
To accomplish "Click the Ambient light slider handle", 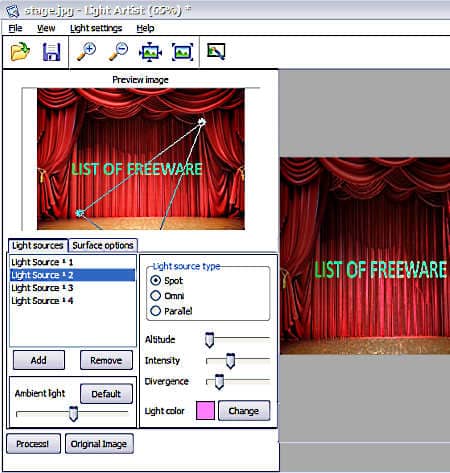I will point(73,414).
